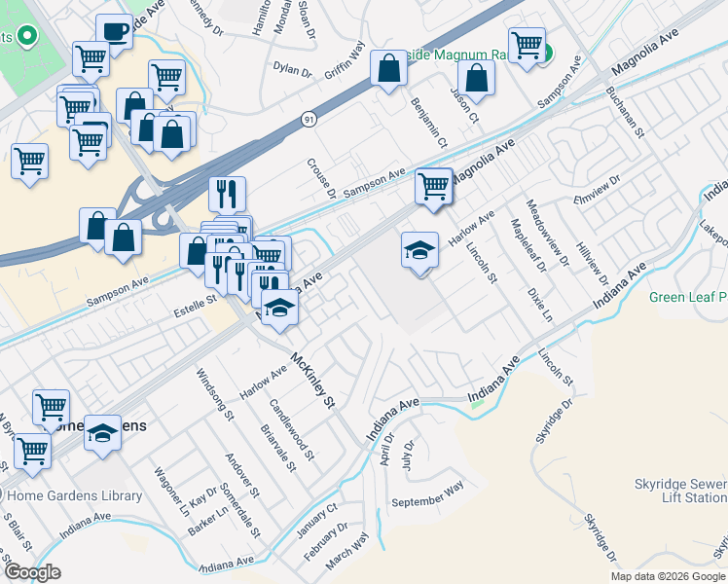Click the McKinley St street label
Image resolution: width=728 pixels, height=584 pixels.
312,381
